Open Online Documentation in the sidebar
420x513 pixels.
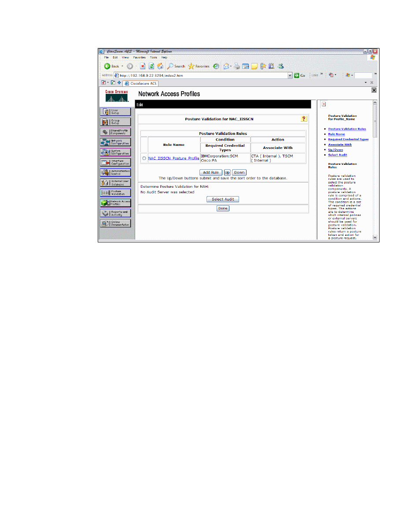point(115,223)
